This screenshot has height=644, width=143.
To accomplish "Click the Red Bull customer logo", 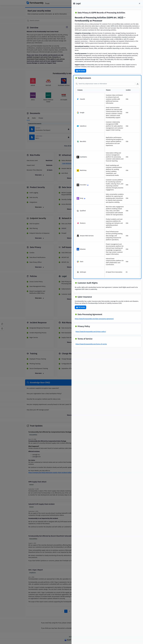I will [x=48, y=81].
